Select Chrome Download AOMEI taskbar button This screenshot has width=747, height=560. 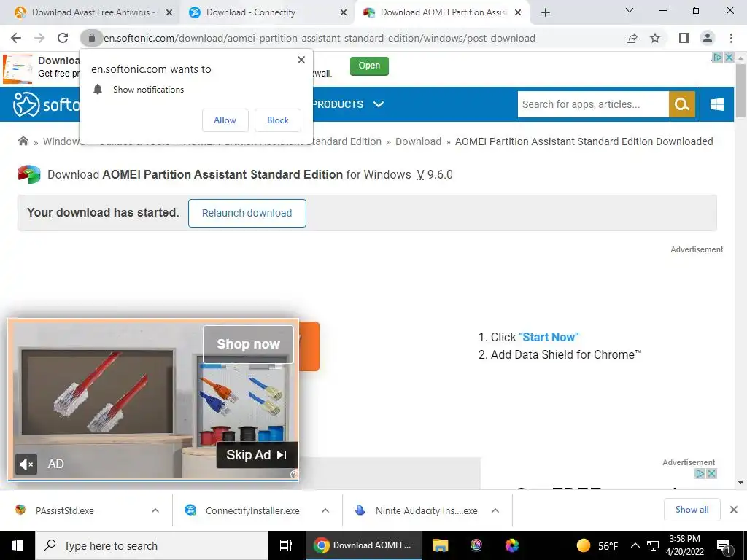pos(363,545)
